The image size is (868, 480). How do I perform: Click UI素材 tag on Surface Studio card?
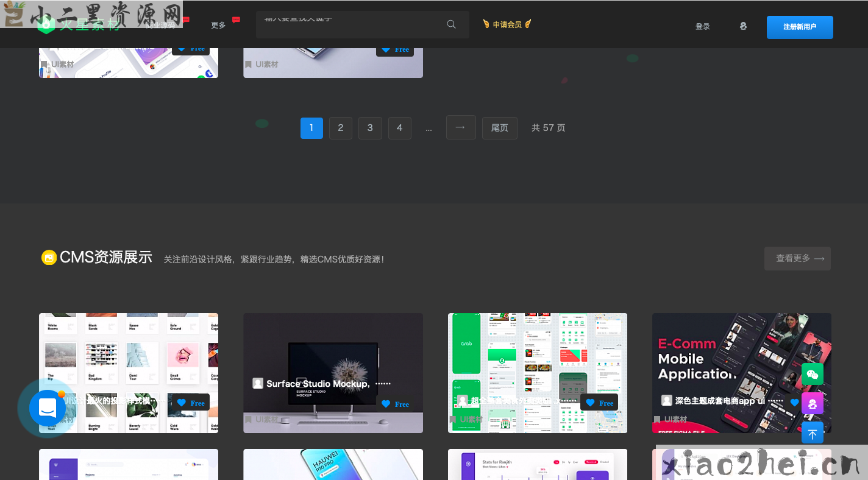click(x=266, y=420)
